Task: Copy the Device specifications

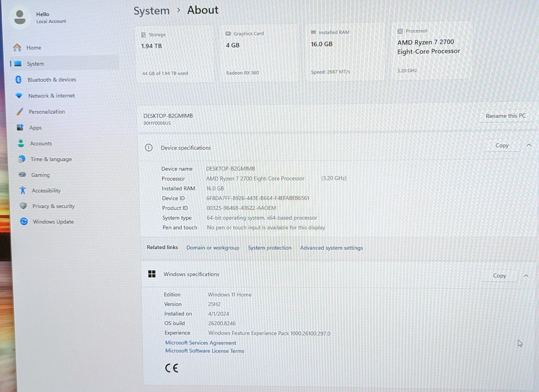Action: coord(502,146)
